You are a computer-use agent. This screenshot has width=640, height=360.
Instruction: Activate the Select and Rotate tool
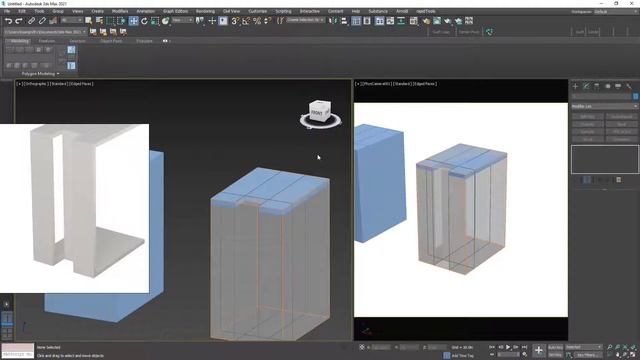pyautogui.click(x=144, y=21)
